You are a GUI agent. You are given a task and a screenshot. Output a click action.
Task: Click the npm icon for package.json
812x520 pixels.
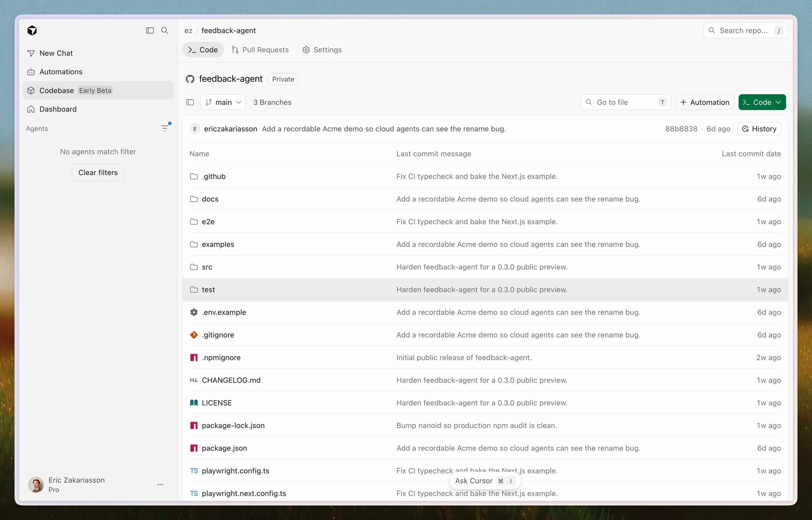[194, 448]
